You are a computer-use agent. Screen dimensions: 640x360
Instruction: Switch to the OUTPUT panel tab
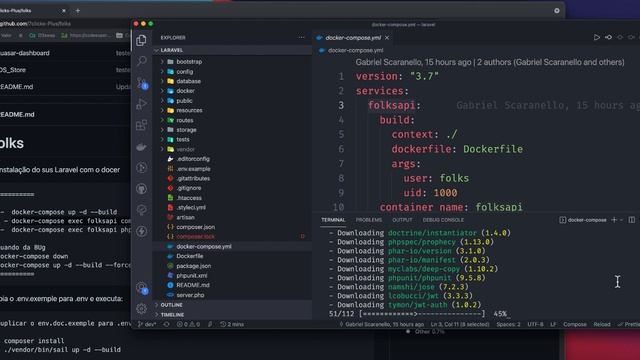pos(402,220)
